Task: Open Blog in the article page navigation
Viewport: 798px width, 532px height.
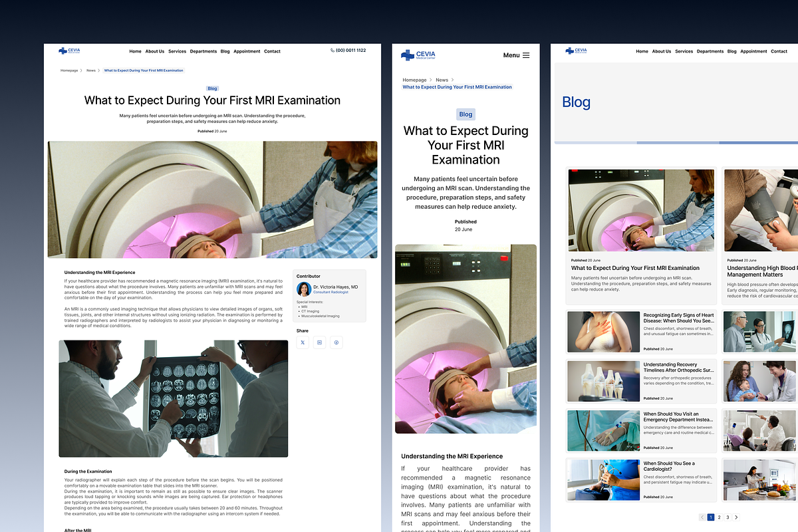Action: click(x=225, y=51)
